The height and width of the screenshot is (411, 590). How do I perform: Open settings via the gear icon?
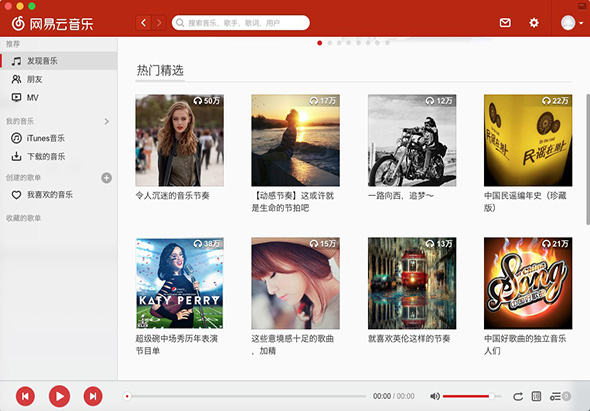[534, 23]
